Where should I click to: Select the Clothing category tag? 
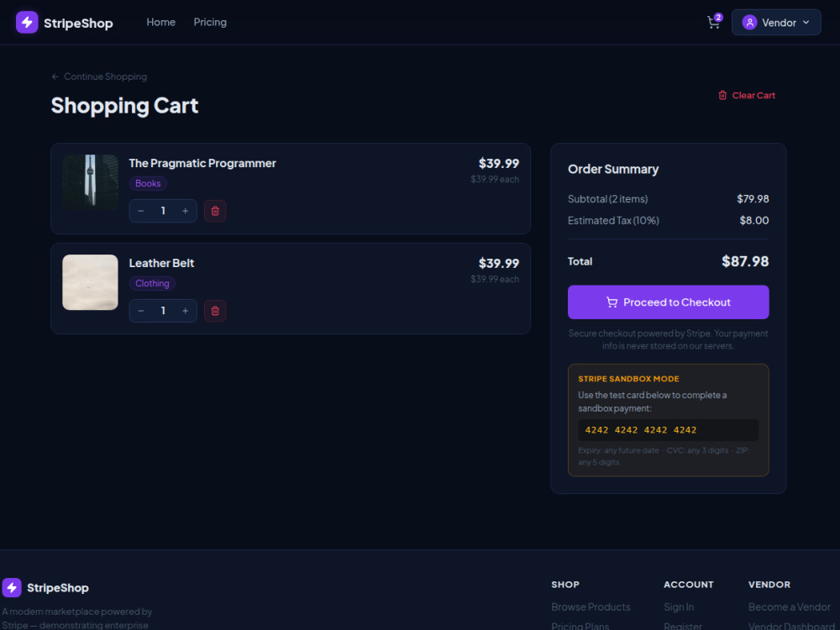152,283
